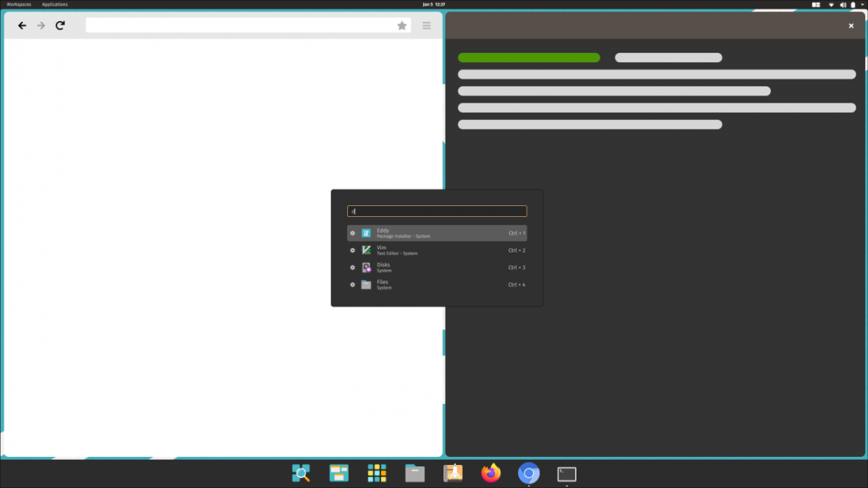The image size is (868, 488).
Task: Select the magnifier search icon in the dock
Action: click(x=301, y=474)
